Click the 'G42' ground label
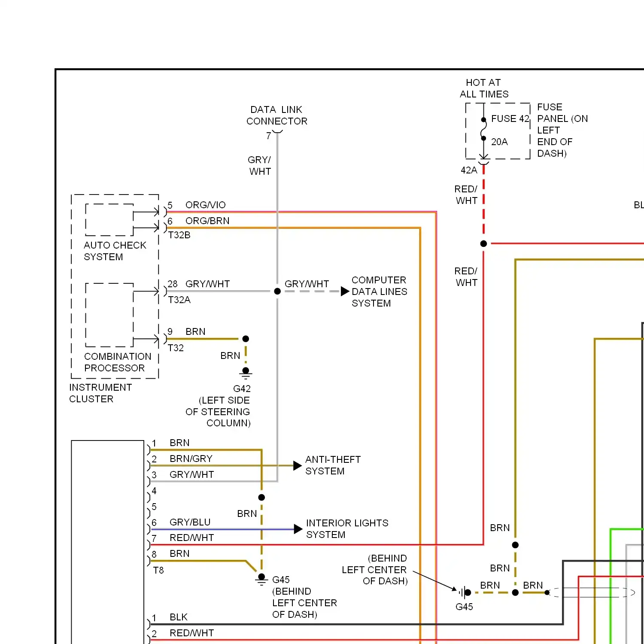This screenshot has width=644, height=644. point(242,389)
